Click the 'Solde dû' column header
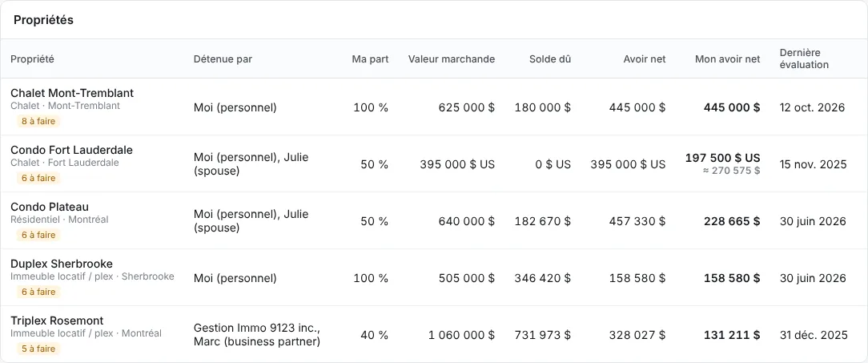The image size is (868, 363). (549, 58)
